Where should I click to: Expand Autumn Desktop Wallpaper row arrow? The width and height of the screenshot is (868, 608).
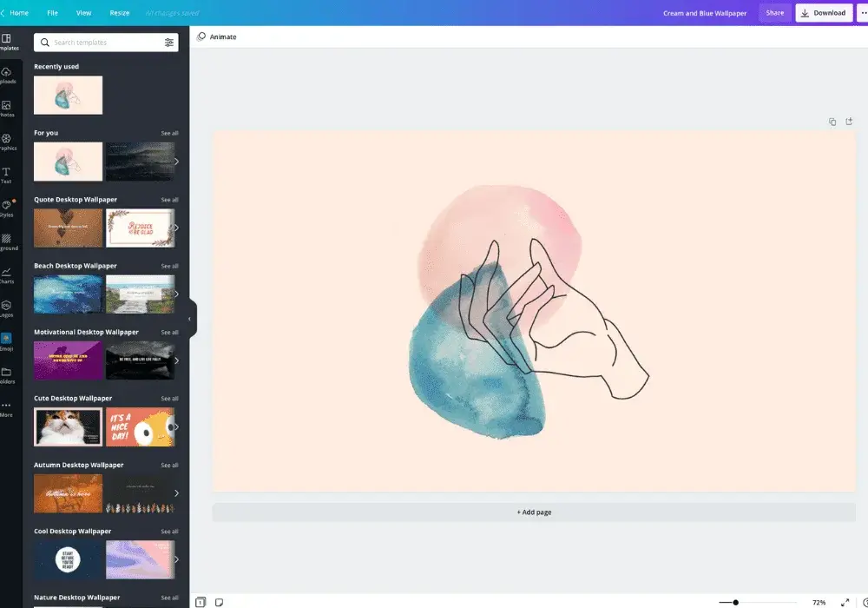[x=176, y=492]
